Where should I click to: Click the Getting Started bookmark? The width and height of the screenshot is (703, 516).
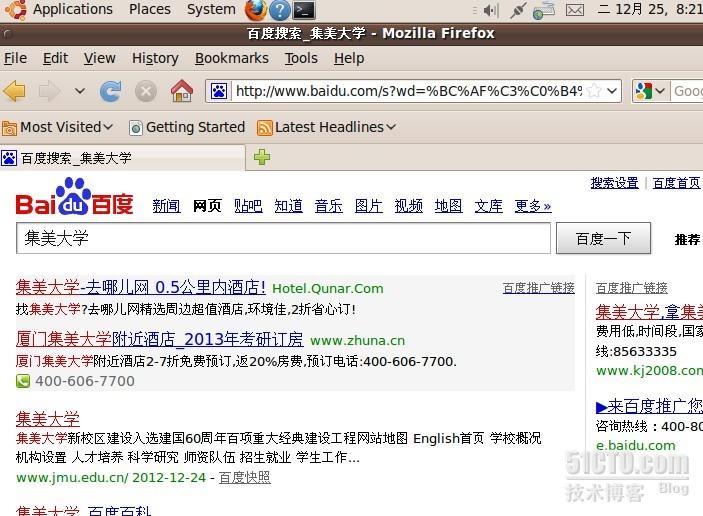pyautogui.click(x=187, y=127)
